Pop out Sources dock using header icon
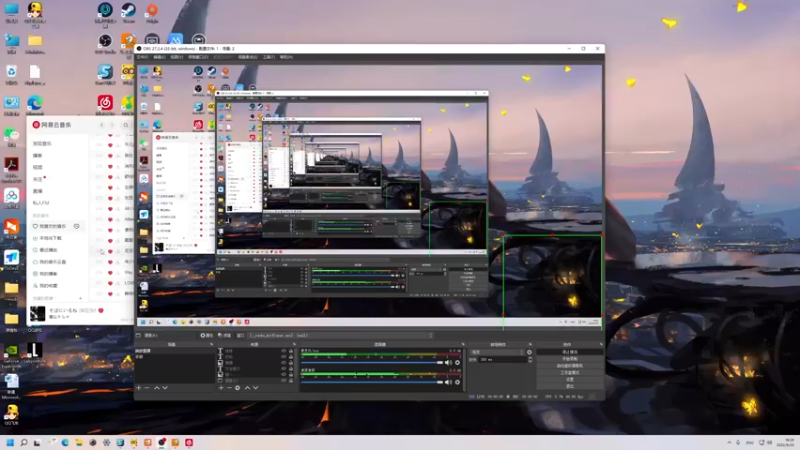The width and height of the screenshot is (800, 450). tap(294, 344)
